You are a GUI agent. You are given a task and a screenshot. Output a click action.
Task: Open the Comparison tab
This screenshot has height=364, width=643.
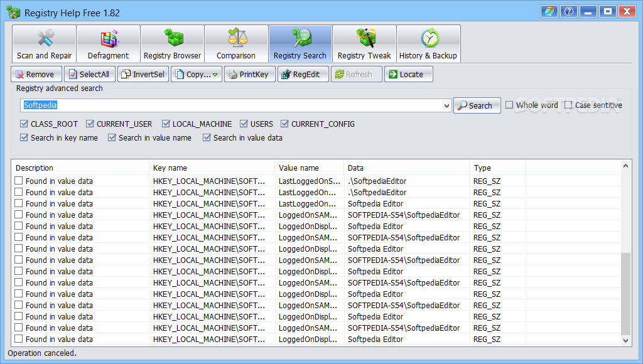tap(236, 43)
